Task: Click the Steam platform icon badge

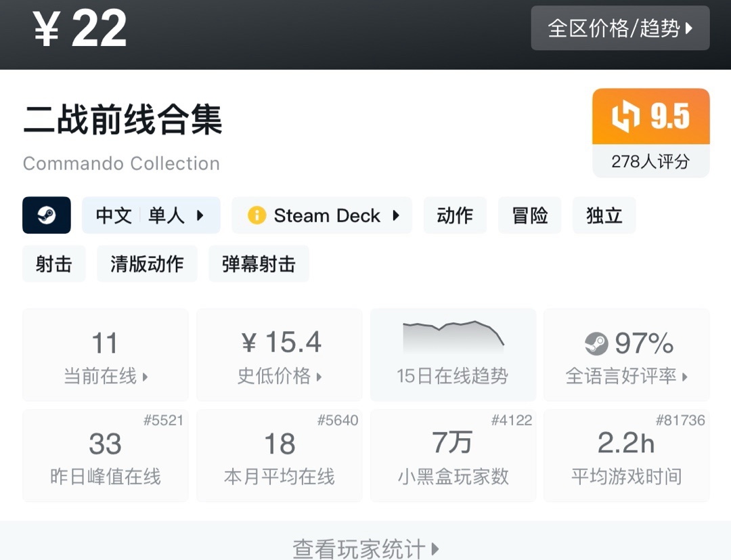Action: (x=47, y=215)
